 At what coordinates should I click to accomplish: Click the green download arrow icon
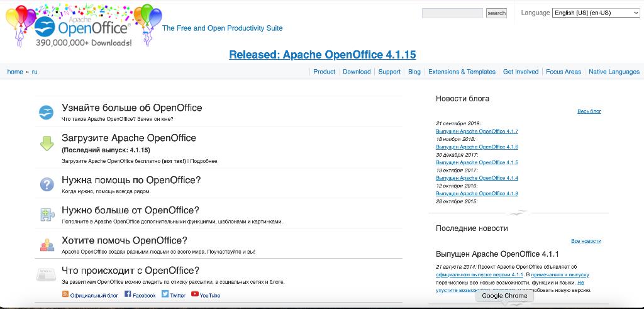(47, 143)
